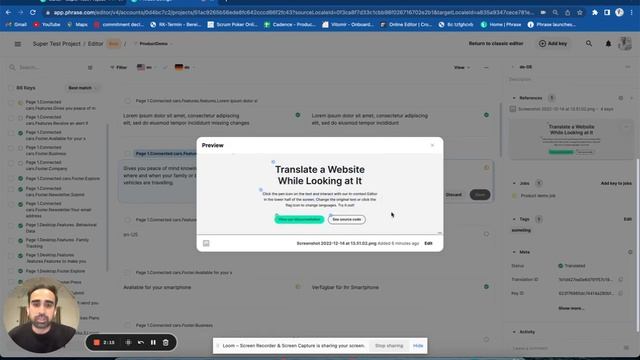The width and height of the screenshot is (640, 360).
Task: Open the 'Product demo job' entry
Action: (x=538, y=196)
